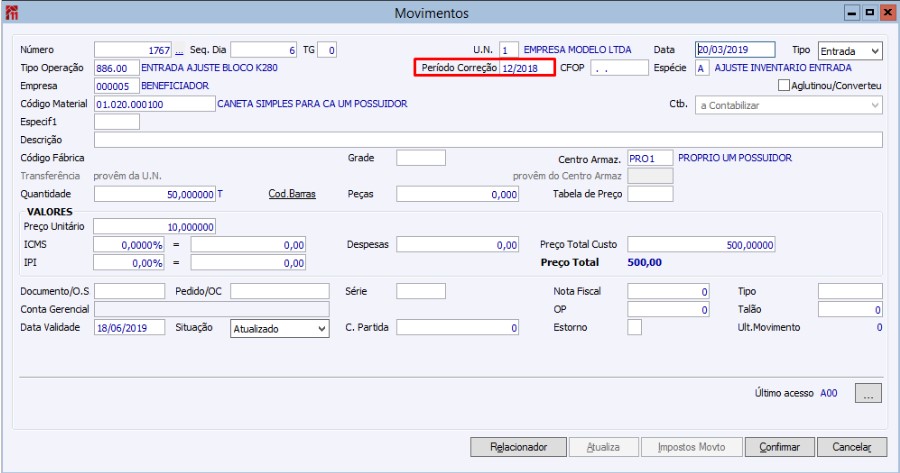Click the Talão field
900x473 pixels.
coord(850,309)
